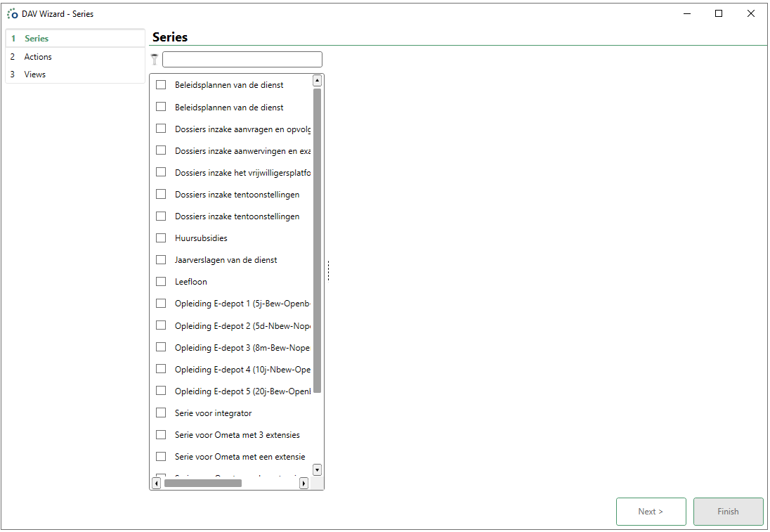Image resolution: width=770 pixels, height=532 pixels.
Task: Go to the Actions wizard step
Action: point(38,57)
